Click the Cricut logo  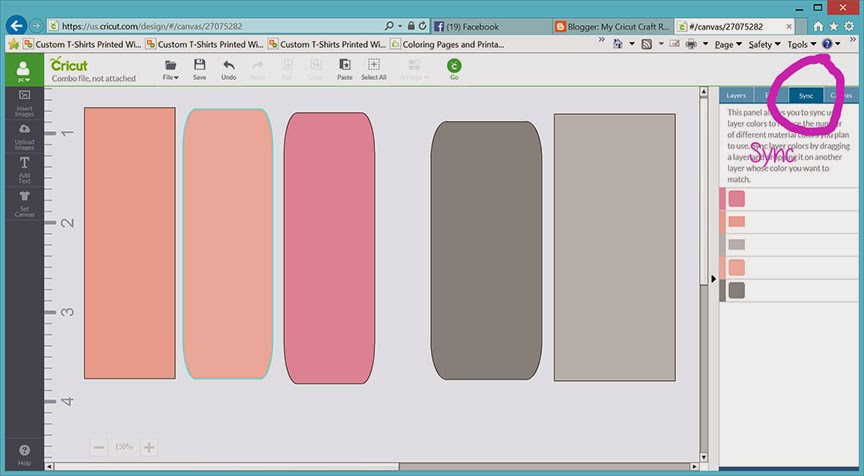pos(68,64)
